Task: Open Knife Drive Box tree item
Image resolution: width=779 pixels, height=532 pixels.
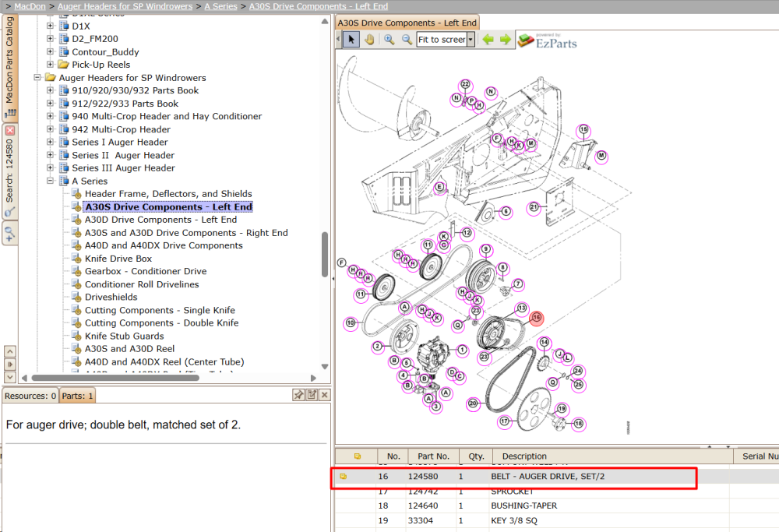Action: pos(118,259)
